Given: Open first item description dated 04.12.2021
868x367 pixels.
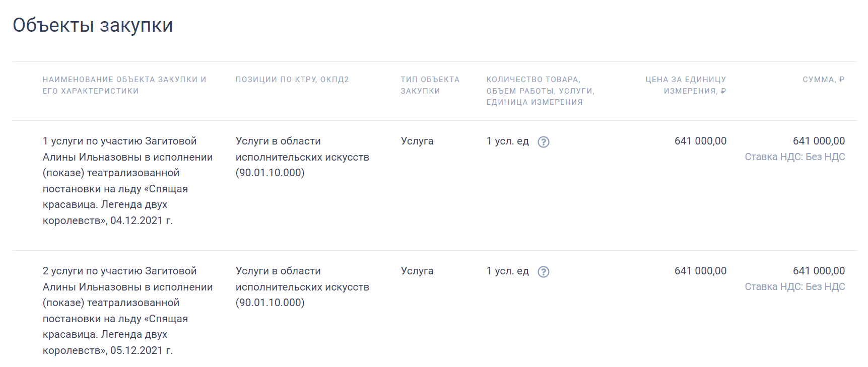Looking at the screenshot, I should click(128, 181).
